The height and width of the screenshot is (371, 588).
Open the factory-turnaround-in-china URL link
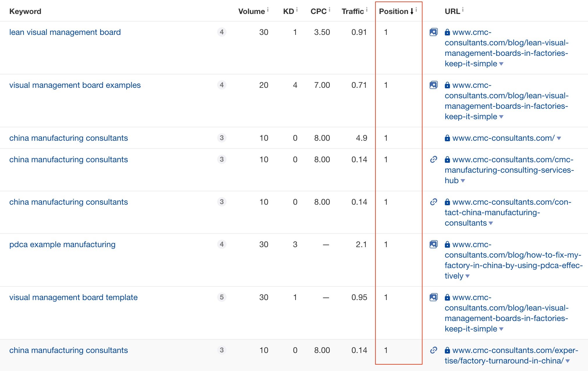point(511,355)
